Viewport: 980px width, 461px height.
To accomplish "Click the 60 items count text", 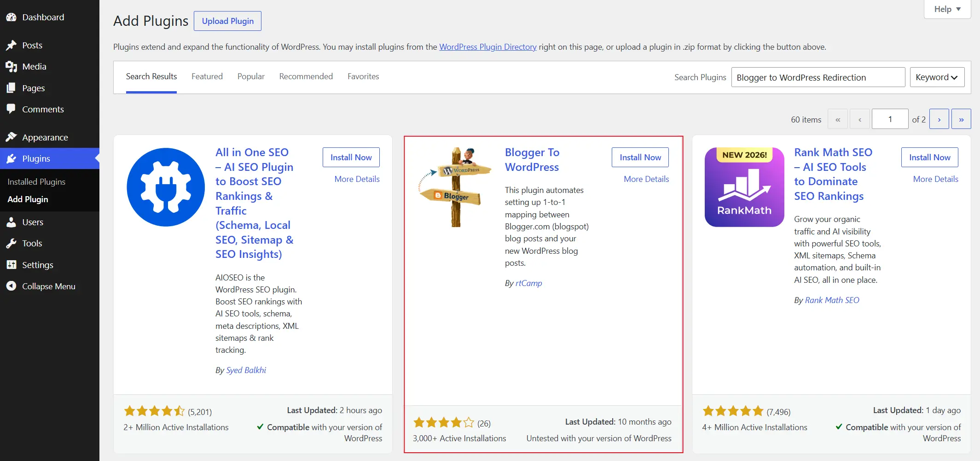I will (x=806, y=120).
